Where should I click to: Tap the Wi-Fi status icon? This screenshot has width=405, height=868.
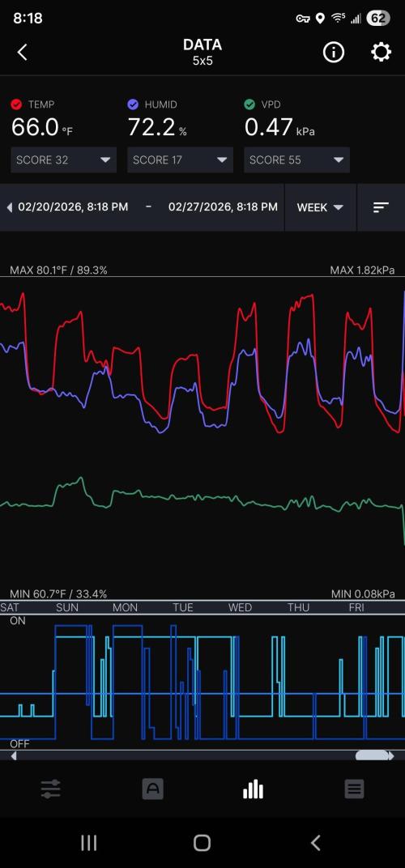click(x=338, y=19)
